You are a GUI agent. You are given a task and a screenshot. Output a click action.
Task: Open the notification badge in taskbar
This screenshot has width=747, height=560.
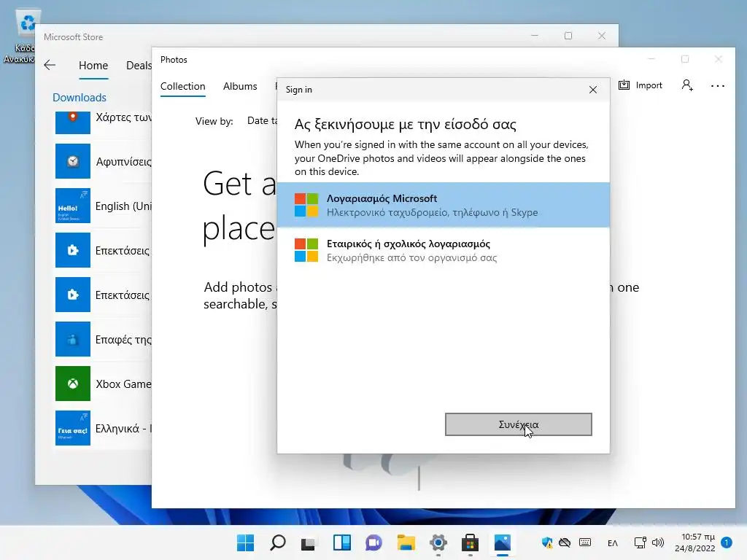point(727,542)
